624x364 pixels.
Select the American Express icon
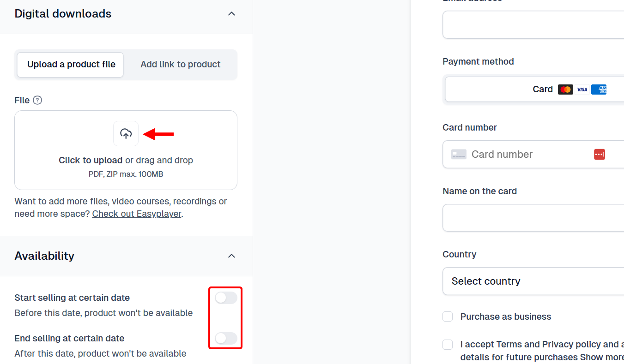click(599, 89)
